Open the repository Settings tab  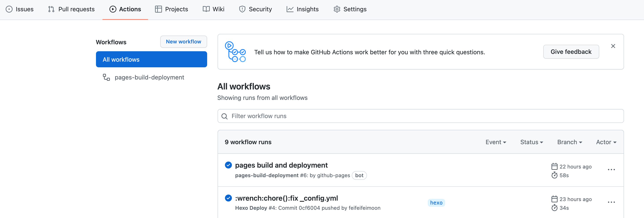350,9
